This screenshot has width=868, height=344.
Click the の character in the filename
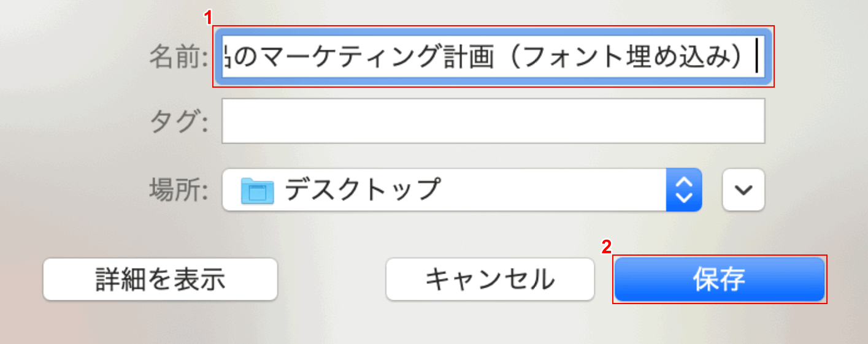point(242,56)
